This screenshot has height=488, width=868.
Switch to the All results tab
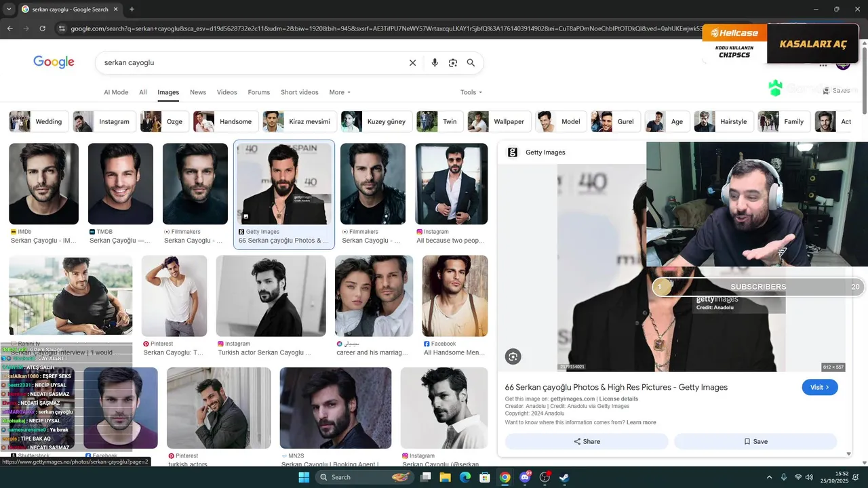tap(143, 92)
